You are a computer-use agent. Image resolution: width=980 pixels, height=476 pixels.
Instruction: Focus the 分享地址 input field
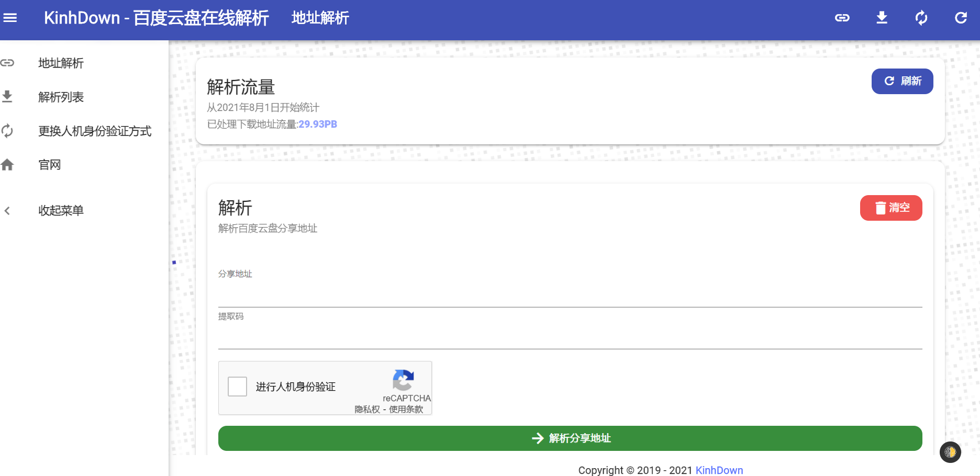click(570, 294)
